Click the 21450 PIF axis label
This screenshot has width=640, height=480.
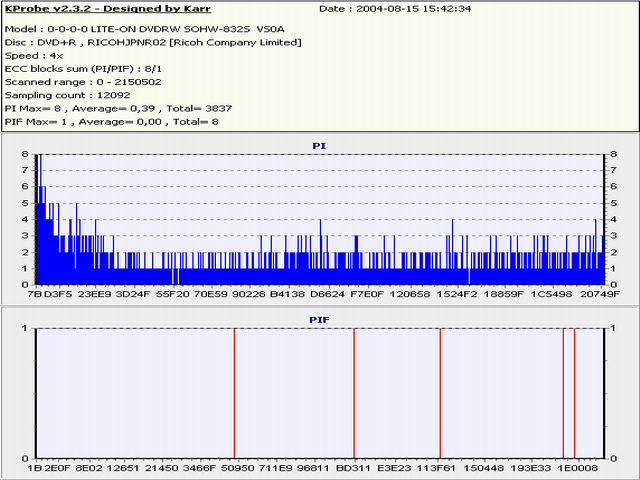pyautogui.click(x=162, y=468)
